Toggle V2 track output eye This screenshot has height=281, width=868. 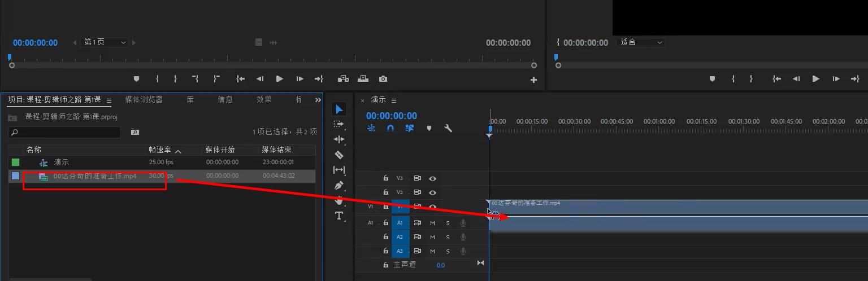coord(432,192)
